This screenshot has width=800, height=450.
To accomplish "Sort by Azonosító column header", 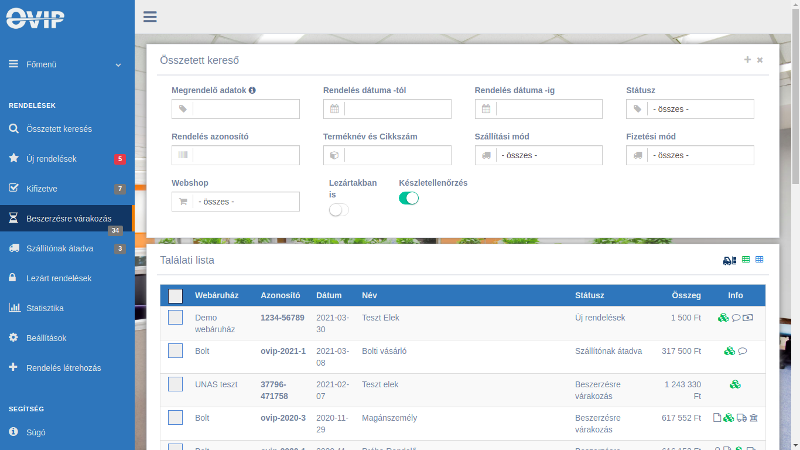I will pyautogui.click(x=280, y=295).
